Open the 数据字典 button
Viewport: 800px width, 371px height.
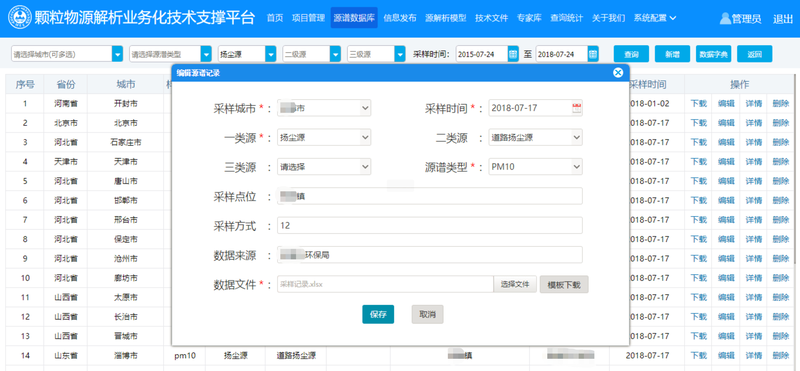click(x=714, y=54)
